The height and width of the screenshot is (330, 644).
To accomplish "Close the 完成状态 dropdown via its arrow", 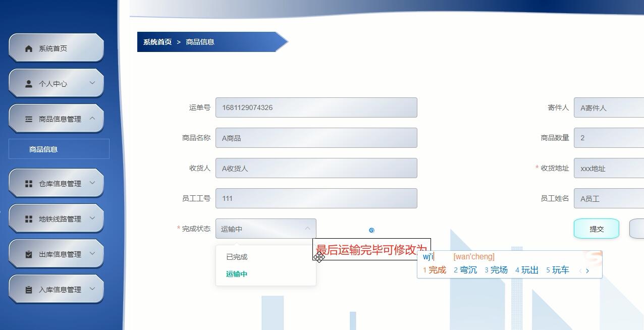I will point(307,229).
